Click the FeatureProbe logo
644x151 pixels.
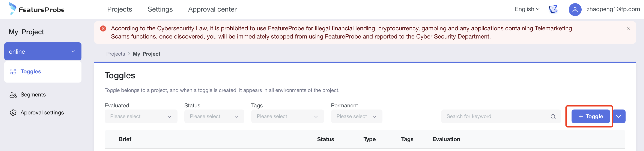point(37,9)
